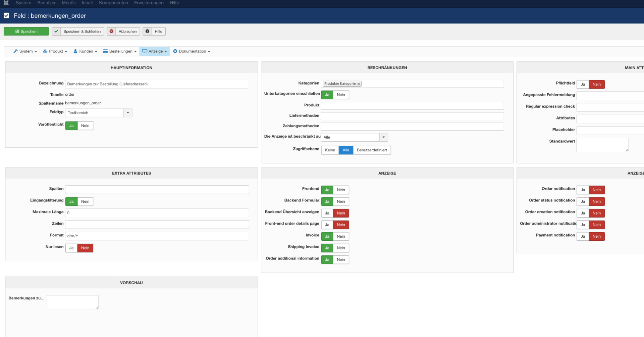Screen dimensions: 644x337
Task: Set Invoice display to Nein
Action: tap(341, 237)
